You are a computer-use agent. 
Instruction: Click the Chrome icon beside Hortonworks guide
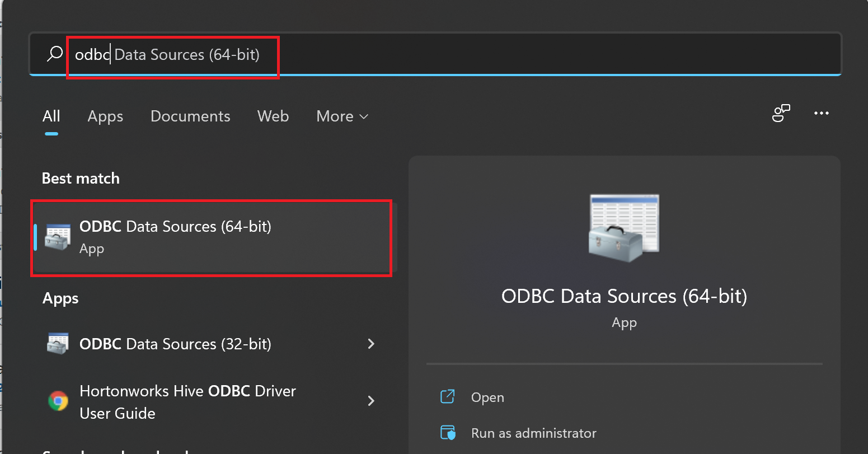pos(58,401)
